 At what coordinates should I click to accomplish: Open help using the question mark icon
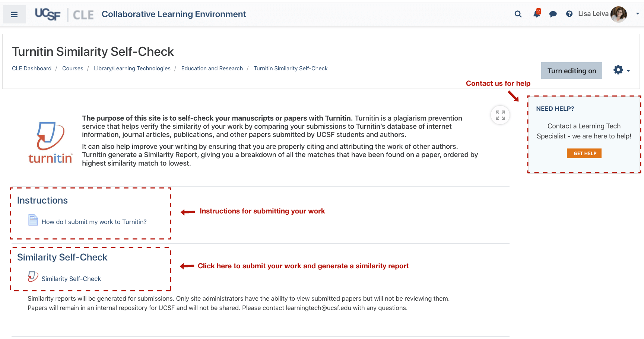tap(569, 14)
